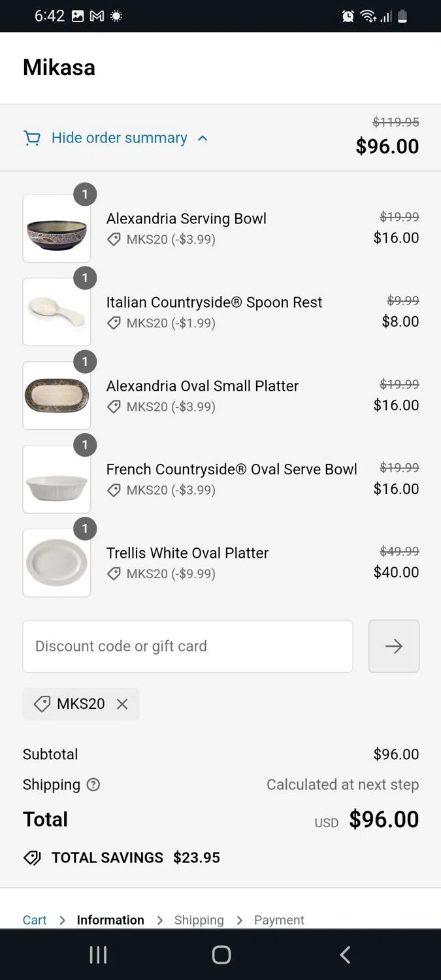This screenshot has width=441, height=980.
Task: Tap the Italian Countryside Spoon Rest image
Action: (x=57, y=312)
